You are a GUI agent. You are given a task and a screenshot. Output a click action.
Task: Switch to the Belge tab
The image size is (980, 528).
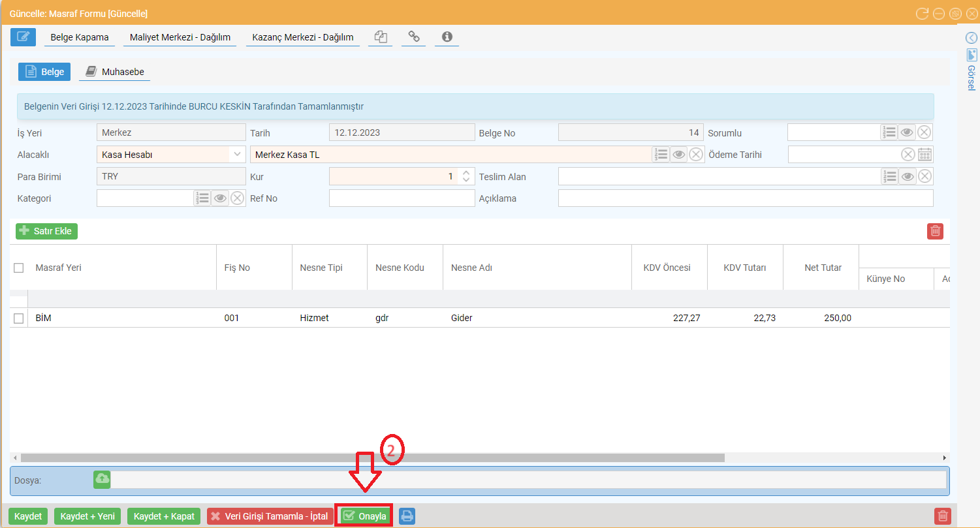coord(44,72)
